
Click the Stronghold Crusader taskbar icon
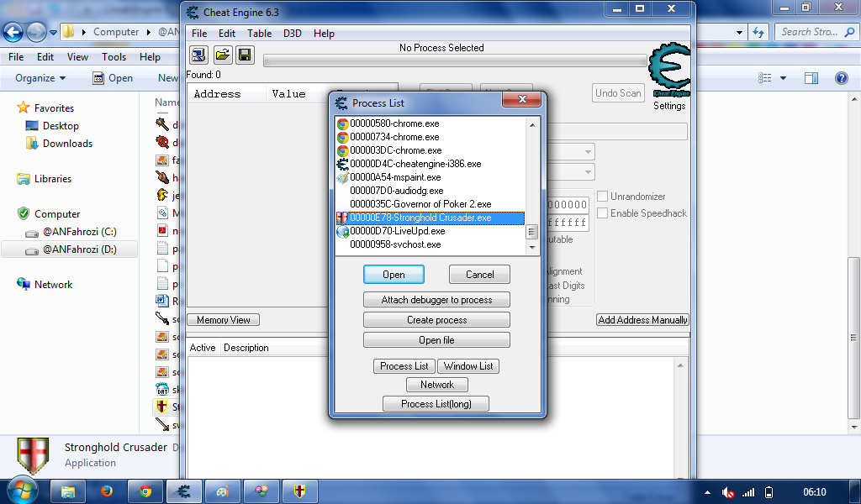pos(300,491)
